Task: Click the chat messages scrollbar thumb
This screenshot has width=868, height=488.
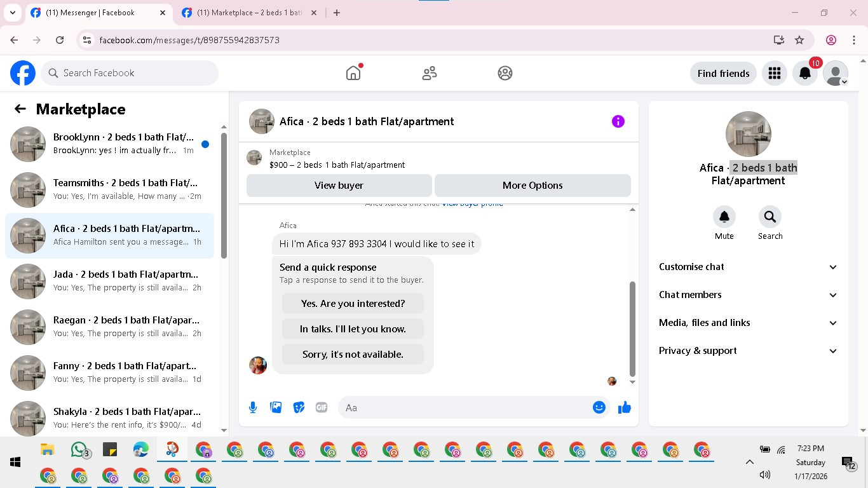Action: pos(632,329)
